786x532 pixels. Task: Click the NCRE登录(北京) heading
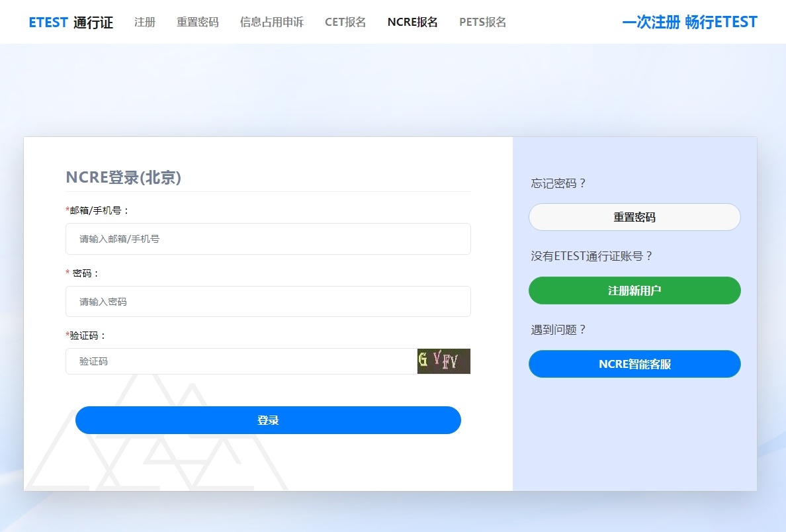click(x=123, y=177)
